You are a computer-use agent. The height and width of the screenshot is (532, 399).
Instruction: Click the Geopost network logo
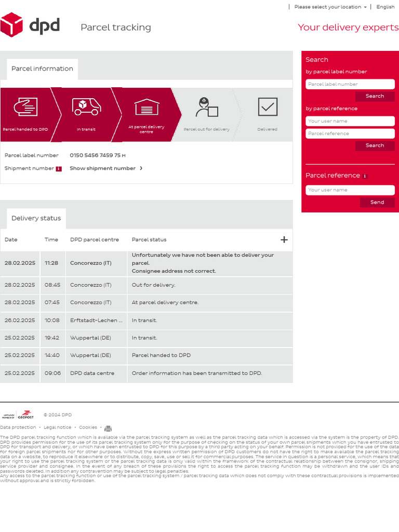(18, 415)
